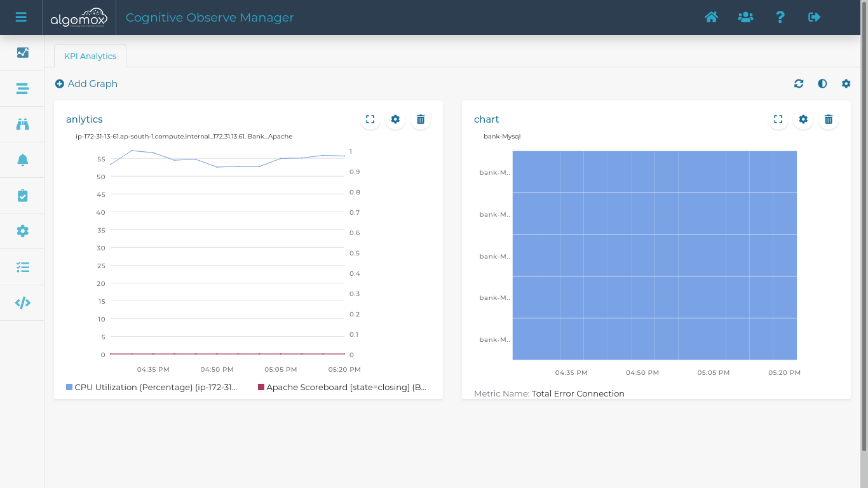This screenshot has height=488, width=868.
Task: Select the KPI Analytics tab
Action: [x=90, y=56]
